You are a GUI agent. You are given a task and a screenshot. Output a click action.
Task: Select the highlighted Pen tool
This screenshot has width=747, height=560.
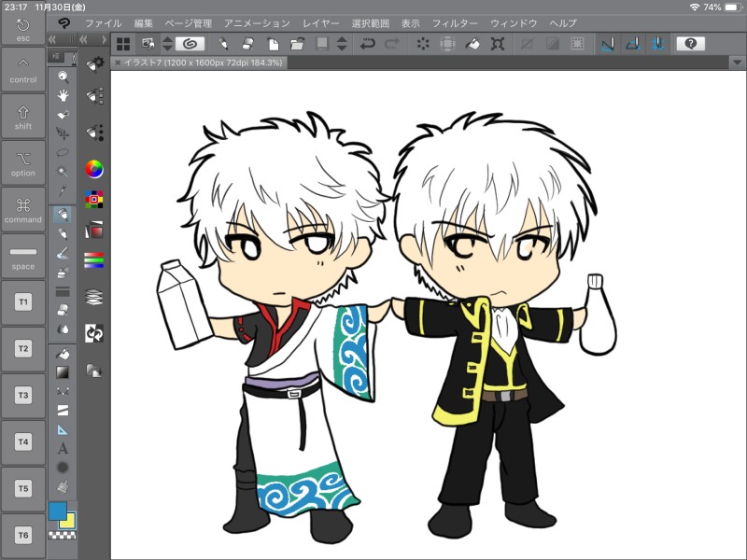[63, 215]
